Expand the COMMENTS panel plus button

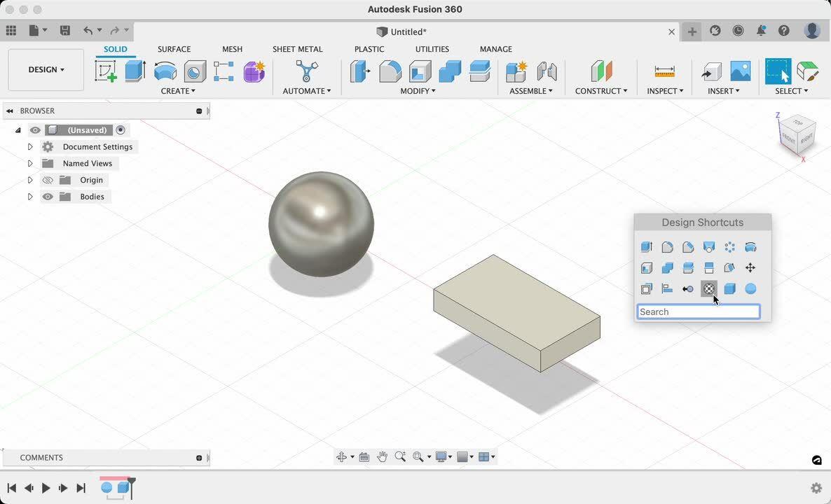pyautogui.click(x=199, y=458)
